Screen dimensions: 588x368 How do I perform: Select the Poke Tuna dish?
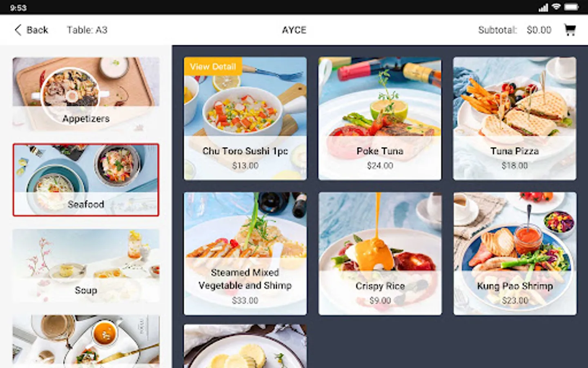tap(380, 119)
